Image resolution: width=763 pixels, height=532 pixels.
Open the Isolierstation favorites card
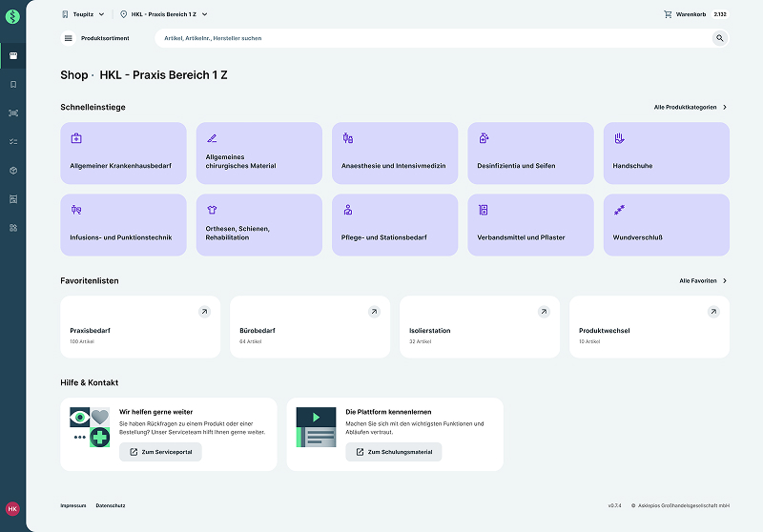tap(480, 327)
